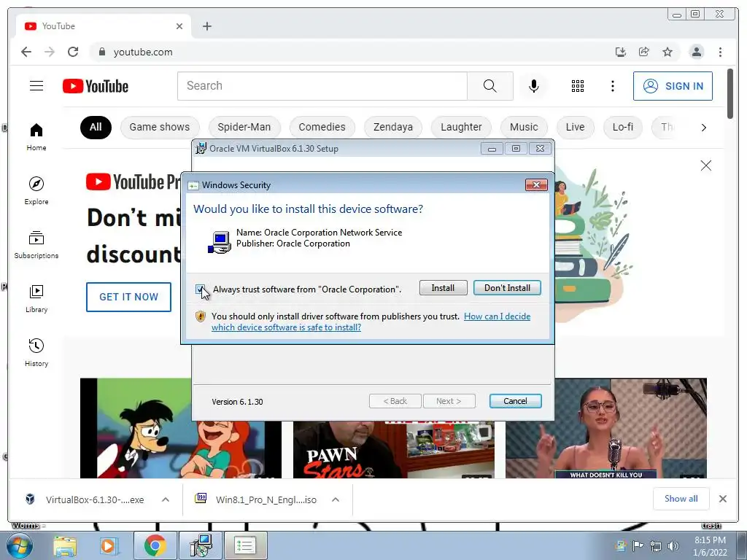This screenshot has width=747, height=560.
Task: Click the Chrome back arrow
Action: [x=26, y=52]
